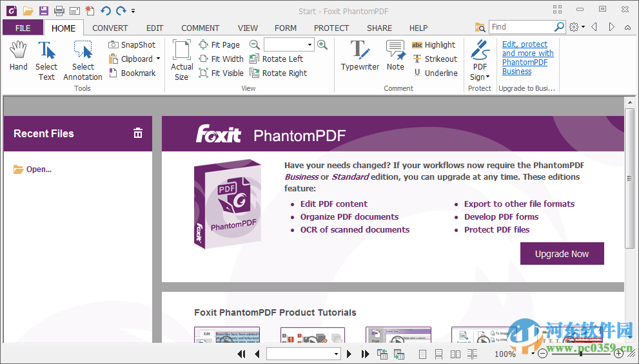Viewport: 639px width, 364px height.
Task: Switch to single page layout in status bar
Action: [422, 354]
